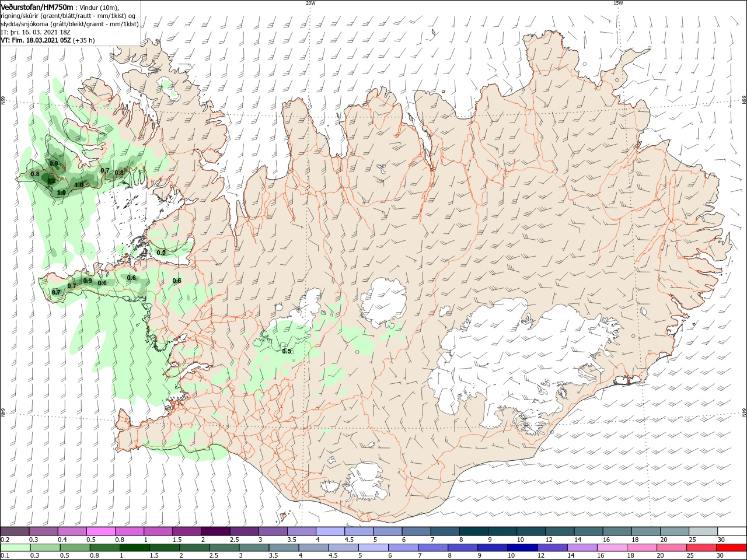Click the 0.4 label under the upper legend row
The image size is (747, 560).
62,540
